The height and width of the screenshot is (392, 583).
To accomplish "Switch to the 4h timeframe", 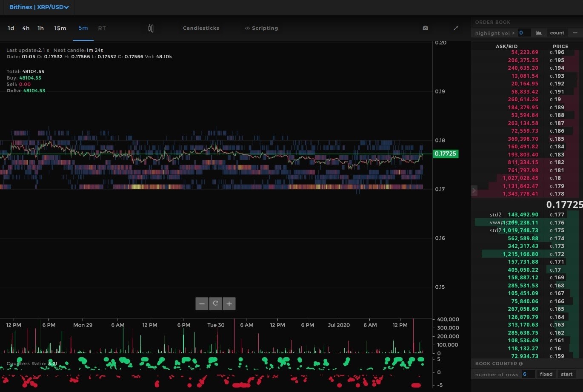I will (x=26, y=28).
